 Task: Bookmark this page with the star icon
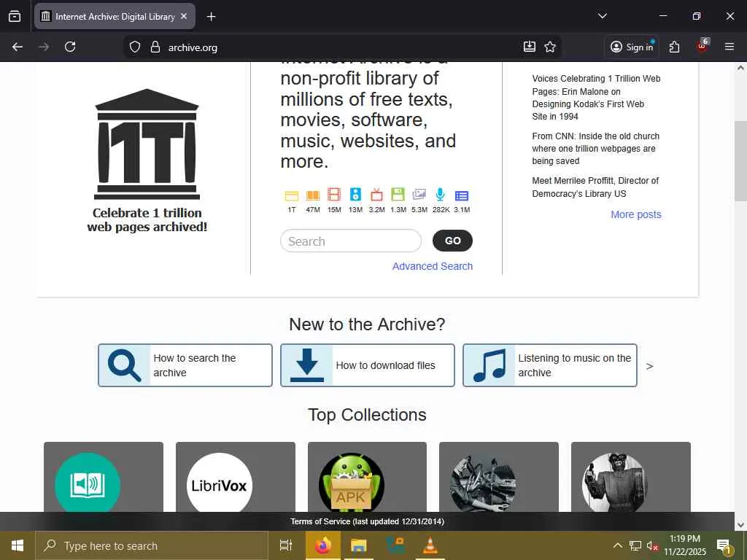click(550, 47)
